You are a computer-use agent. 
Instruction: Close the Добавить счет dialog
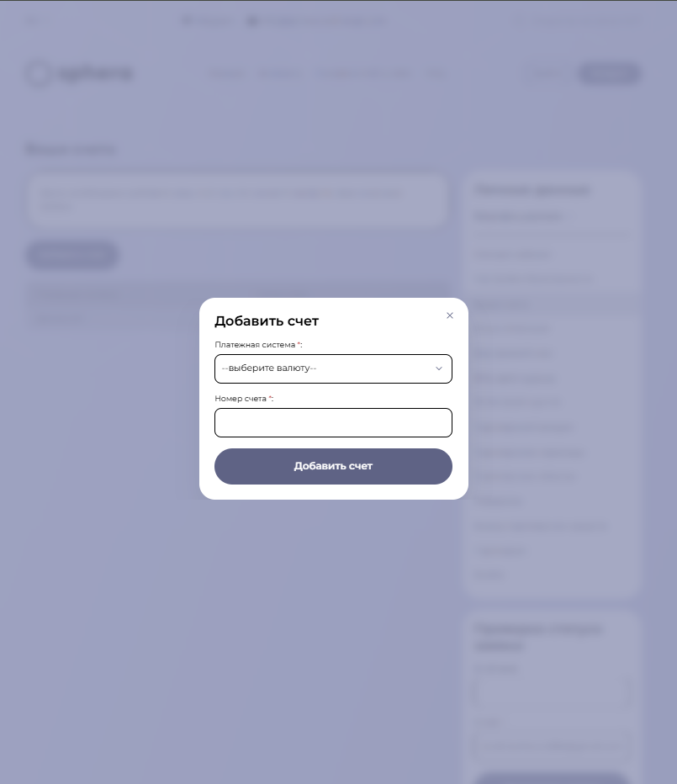click(450, 315)
